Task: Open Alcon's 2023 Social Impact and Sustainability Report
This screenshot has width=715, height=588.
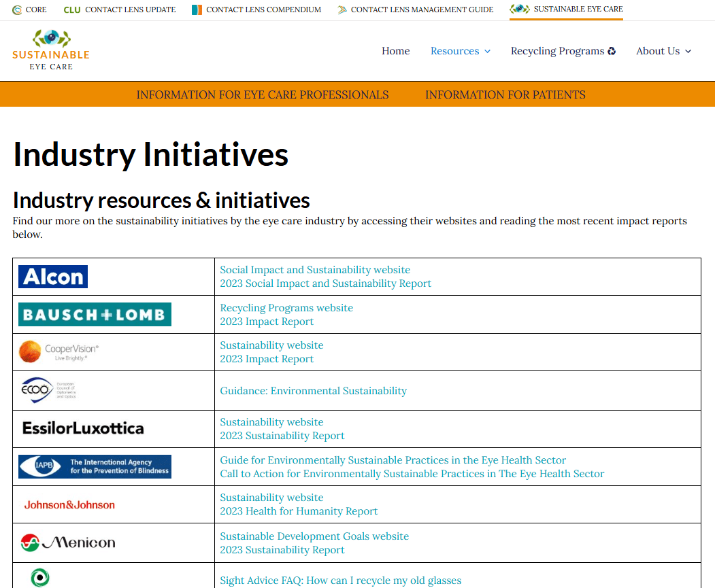Action: pos(325,283)
